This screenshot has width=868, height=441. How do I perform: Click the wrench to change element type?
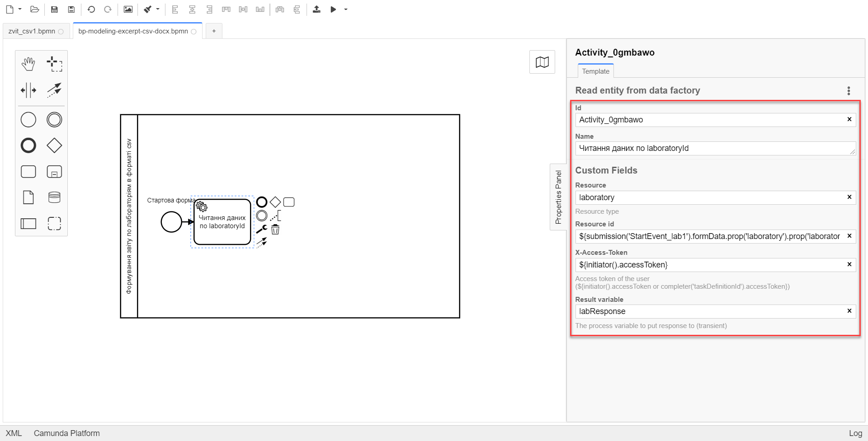261,230
